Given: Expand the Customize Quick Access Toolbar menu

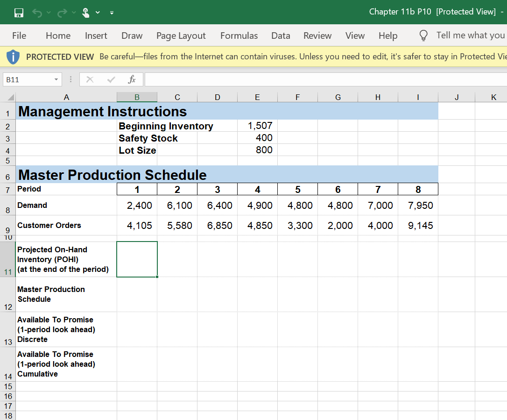Looking at the screenshot, I should pyautogui.click(x=112, y=13).
